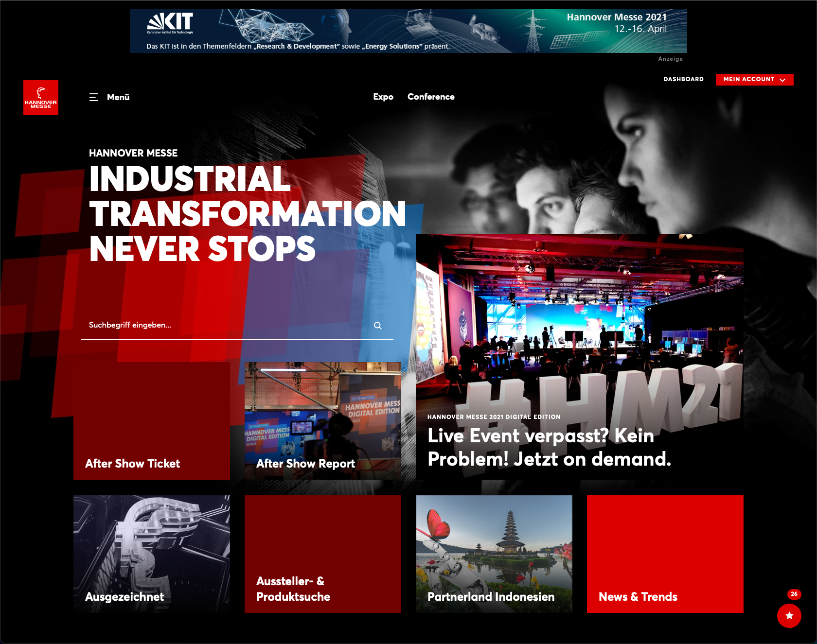Go to the Dashboard link
The width and height of the screenshot is (817, 644).
pyautogui.click(x=683, y=79)
